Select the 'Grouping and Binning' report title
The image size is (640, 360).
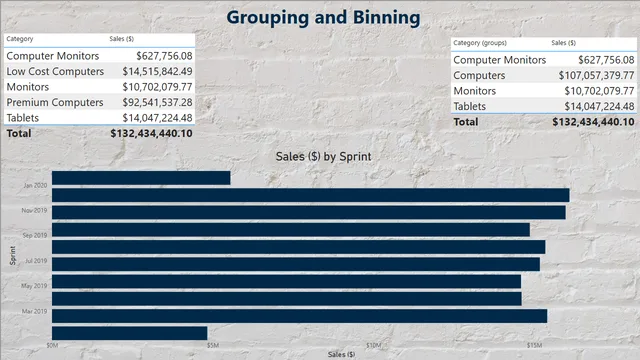click(323, 18)
